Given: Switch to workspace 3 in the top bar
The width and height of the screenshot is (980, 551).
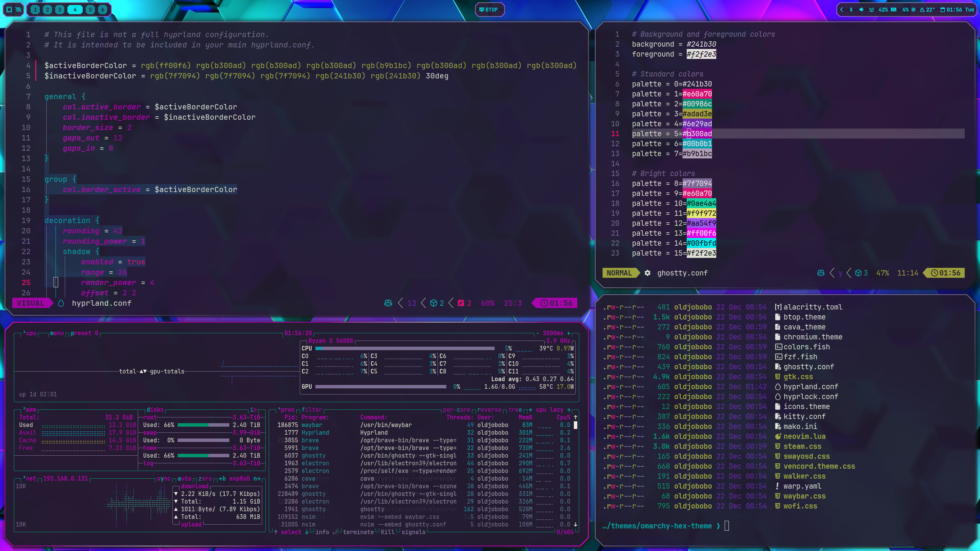Looking at the screenshot, I should coord(60,10).
